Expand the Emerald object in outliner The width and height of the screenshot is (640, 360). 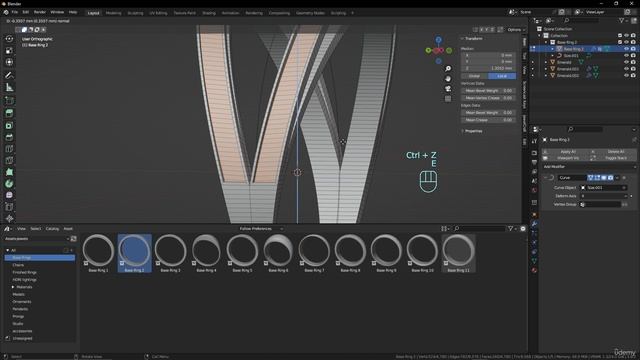pos(546,62)
